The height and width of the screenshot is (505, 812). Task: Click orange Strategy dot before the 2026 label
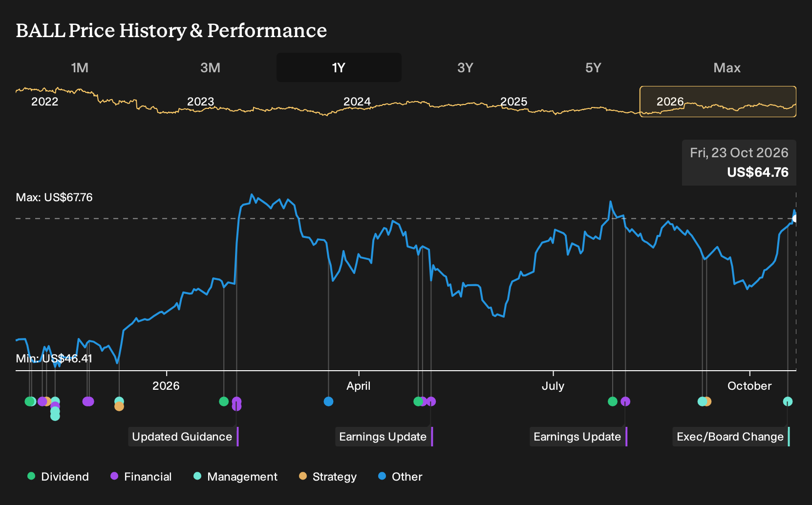coord(119,406)
